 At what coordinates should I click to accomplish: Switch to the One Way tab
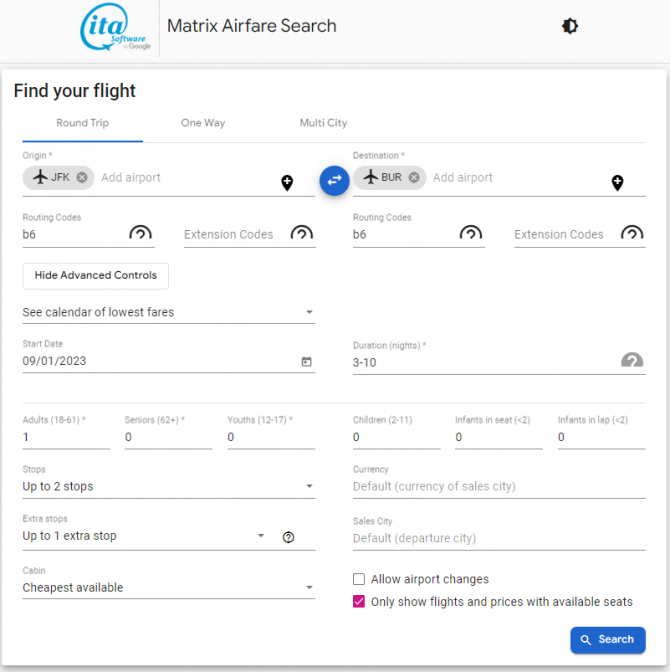(203, 123)
